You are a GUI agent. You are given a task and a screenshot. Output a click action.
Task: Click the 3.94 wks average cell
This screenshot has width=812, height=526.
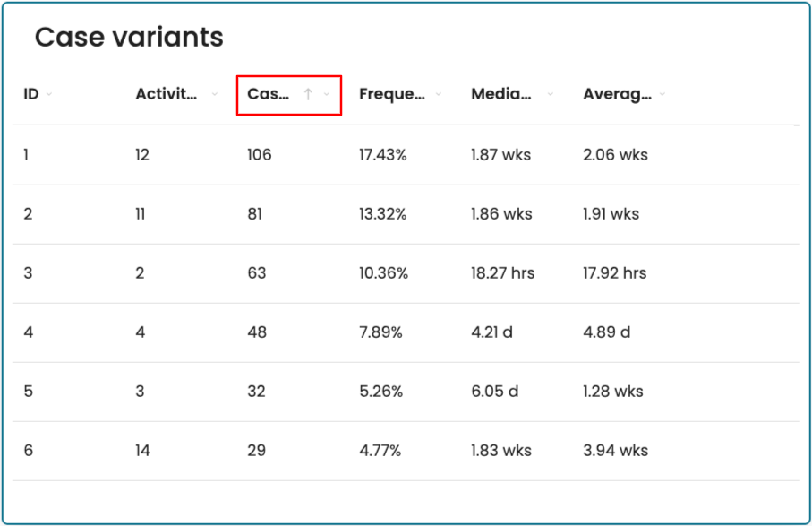pyautogui.click(x=615, y=451)
